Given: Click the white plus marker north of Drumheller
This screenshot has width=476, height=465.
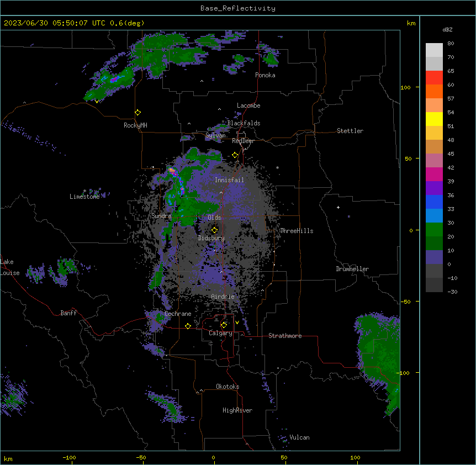Looking at the screenshot, I should [338, 207].
